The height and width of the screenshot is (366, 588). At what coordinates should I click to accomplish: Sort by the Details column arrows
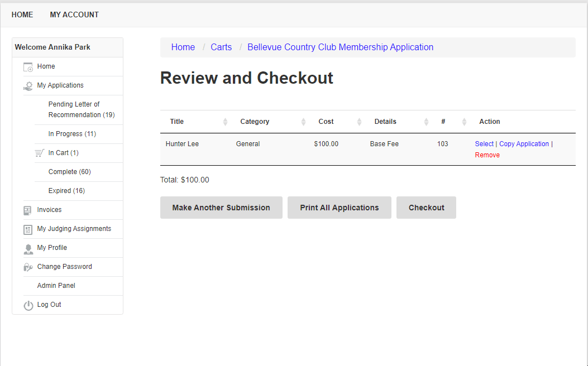point(426,122)
